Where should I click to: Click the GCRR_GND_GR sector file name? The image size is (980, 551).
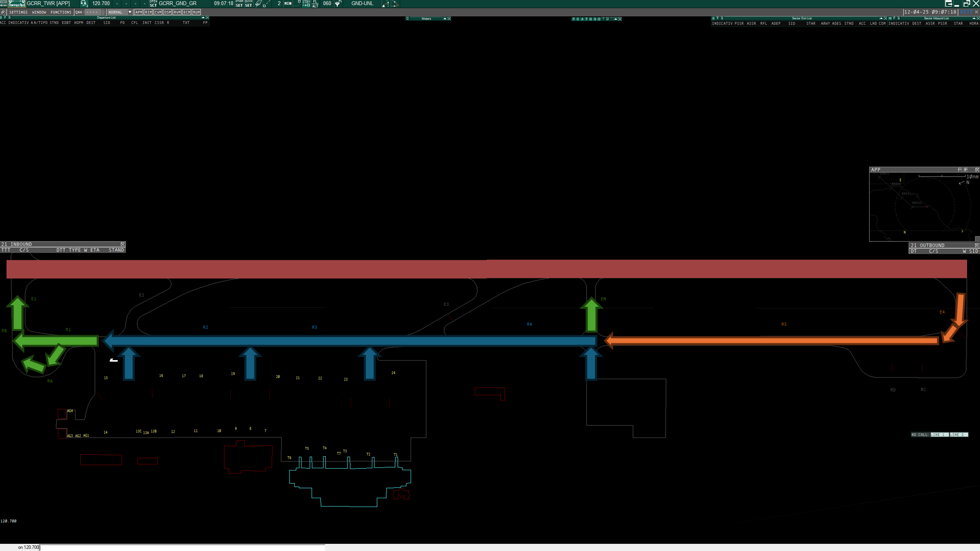tap(177, 4)
